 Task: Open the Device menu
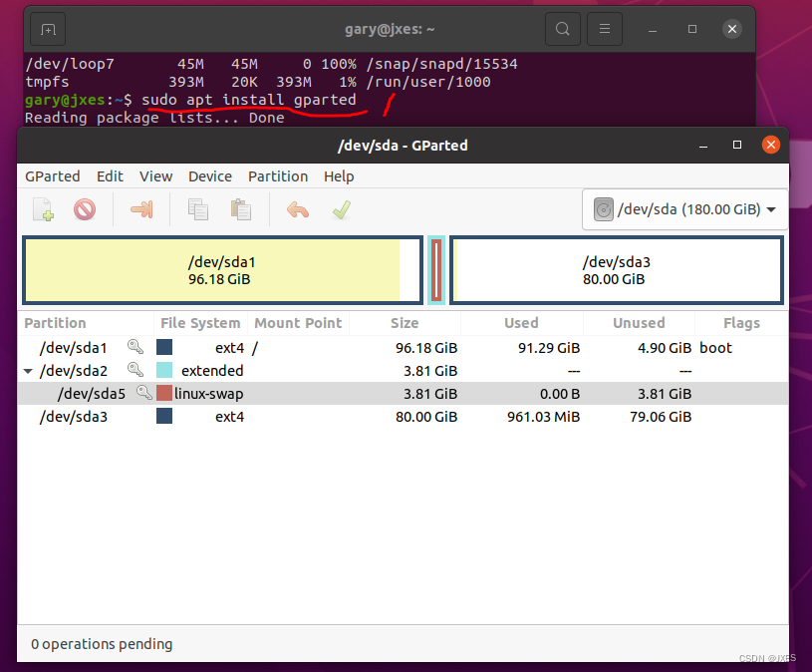pyautogui.click(x=210, y=176)
